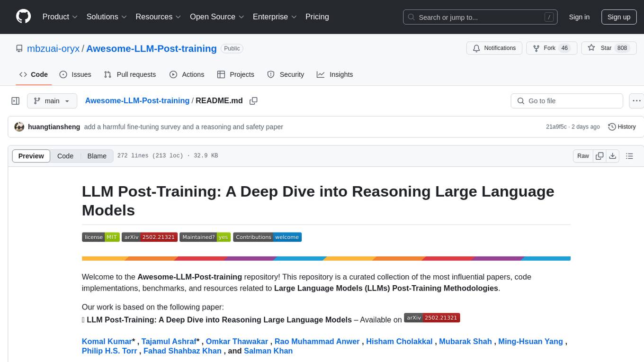Image resolution: width=644 pixels, height=362 pixels.
Task: Click the Notifications bell button
Action: point(494,48)
